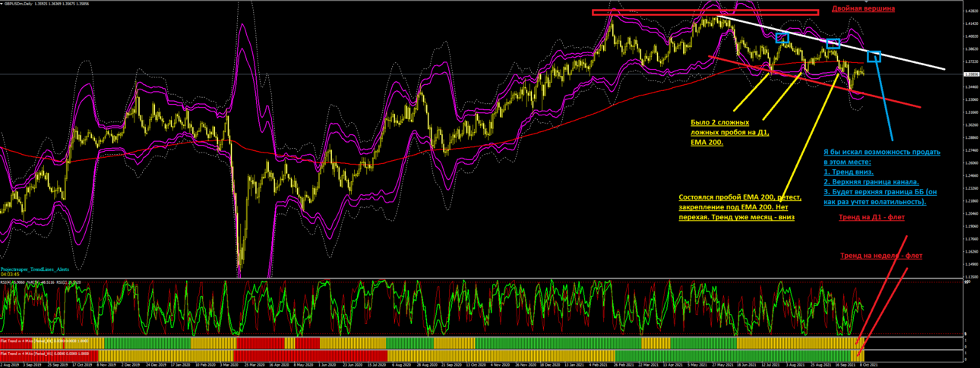Click the 15 Jul 2020 date label
The height and width of the screenshot is (368, 980).
point(375,365)
